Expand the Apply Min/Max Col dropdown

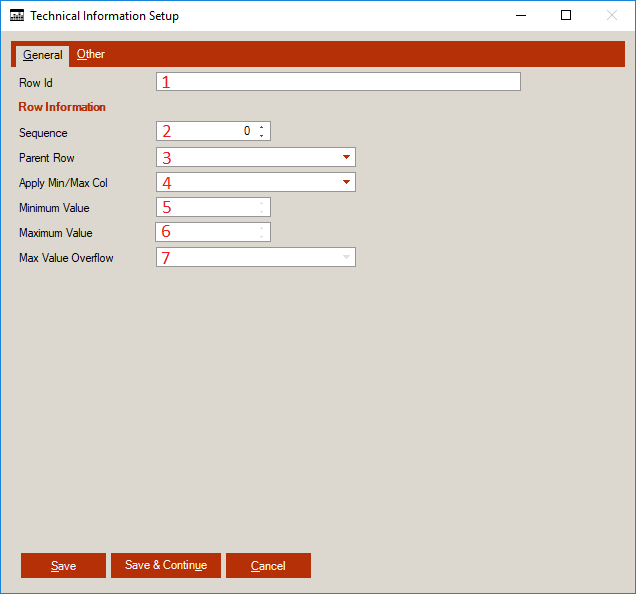346,182
